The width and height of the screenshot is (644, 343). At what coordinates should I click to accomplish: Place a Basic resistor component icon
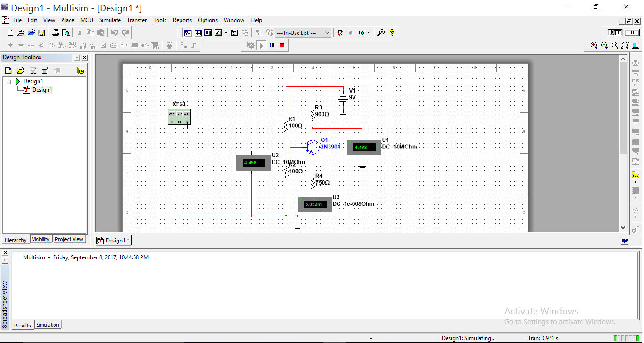21,46
